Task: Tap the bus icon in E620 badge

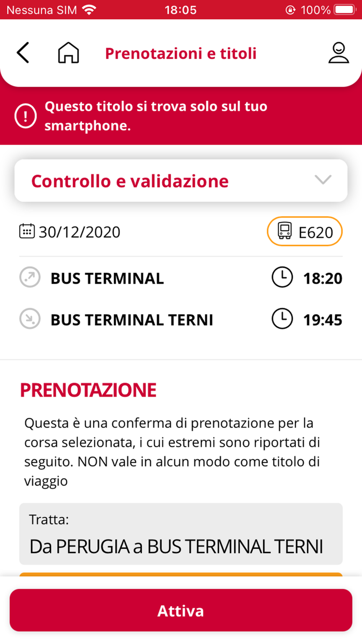Action: click(x=285, y=231)
